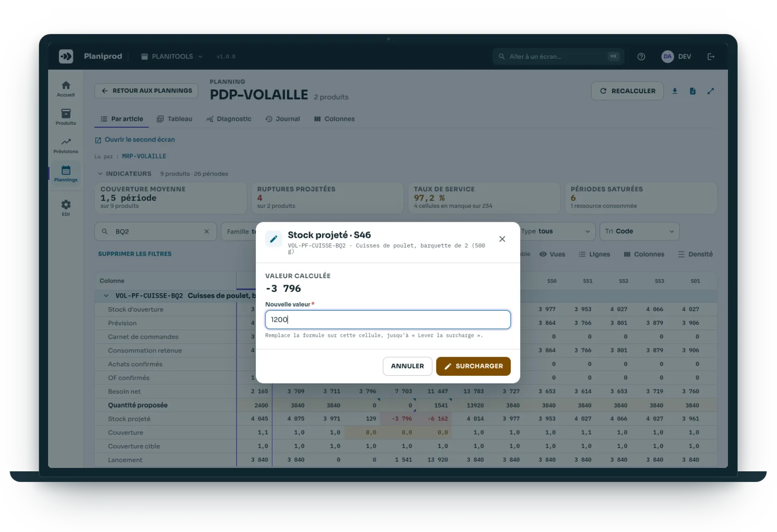Click SUPPRIMER LES FILTRES
The height and width of the screenshot is (532, 777).
click(135, 254)
